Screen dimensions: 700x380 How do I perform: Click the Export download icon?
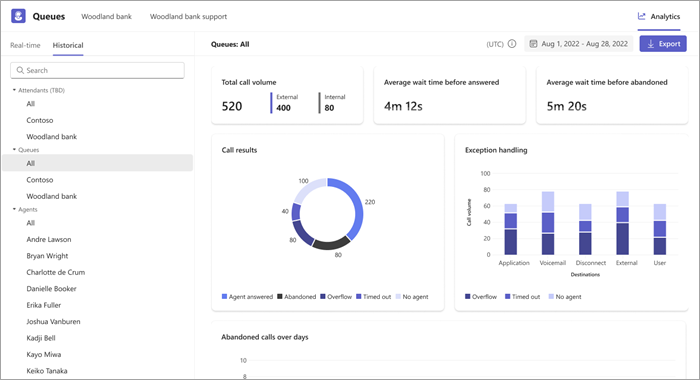point(650,44)
